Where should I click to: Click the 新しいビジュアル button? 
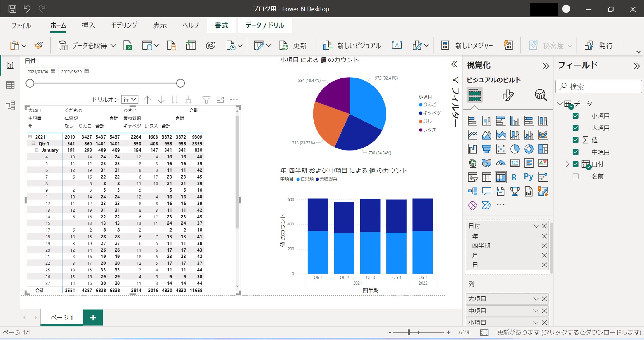352,46
